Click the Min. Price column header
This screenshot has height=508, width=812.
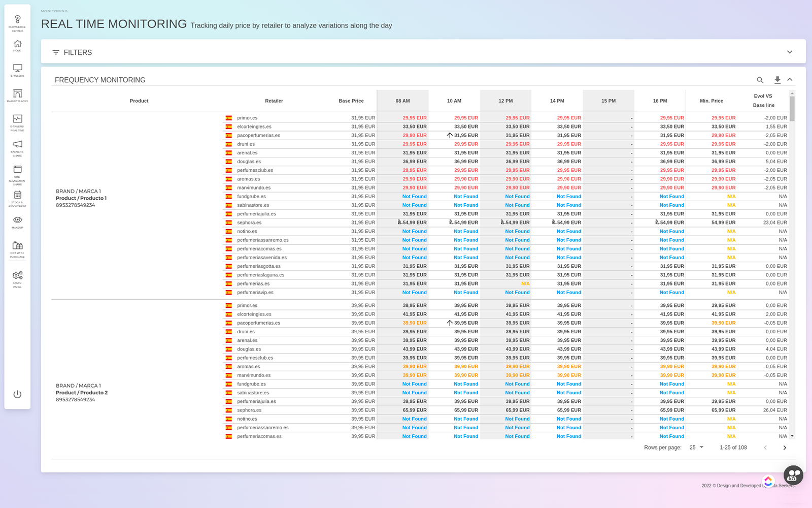[712, 101]
